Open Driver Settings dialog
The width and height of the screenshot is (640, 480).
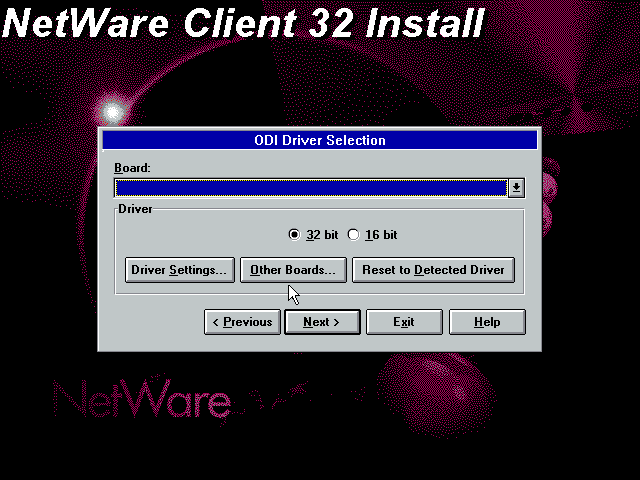pos(180,270)
